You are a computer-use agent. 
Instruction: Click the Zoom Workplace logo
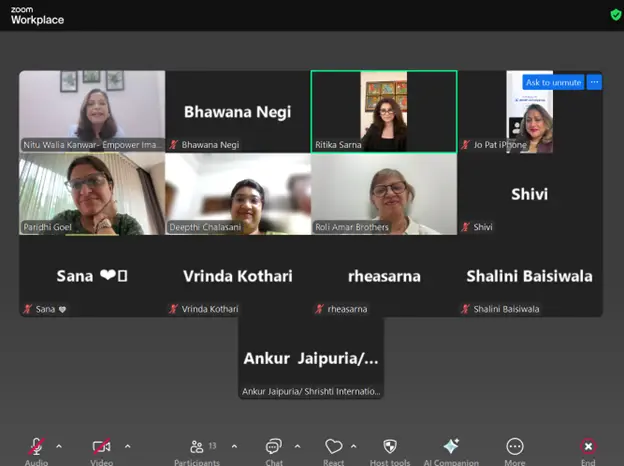37,14
